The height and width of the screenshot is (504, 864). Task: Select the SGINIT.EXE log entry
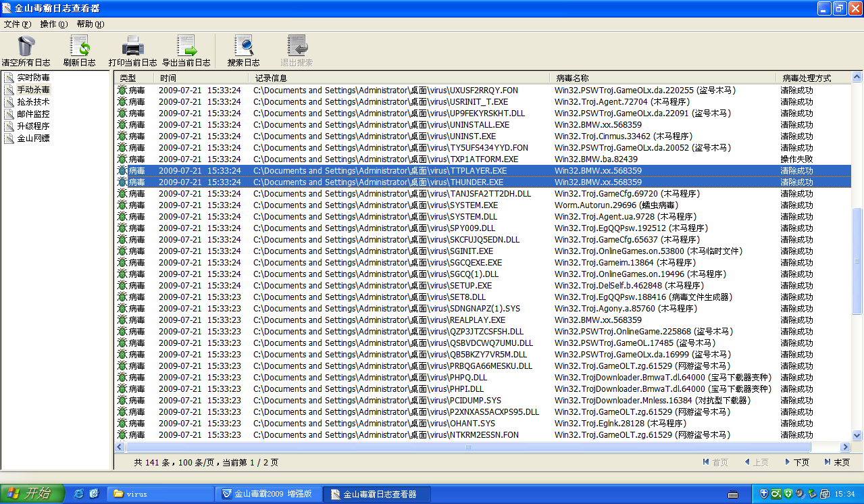point(483,251)
